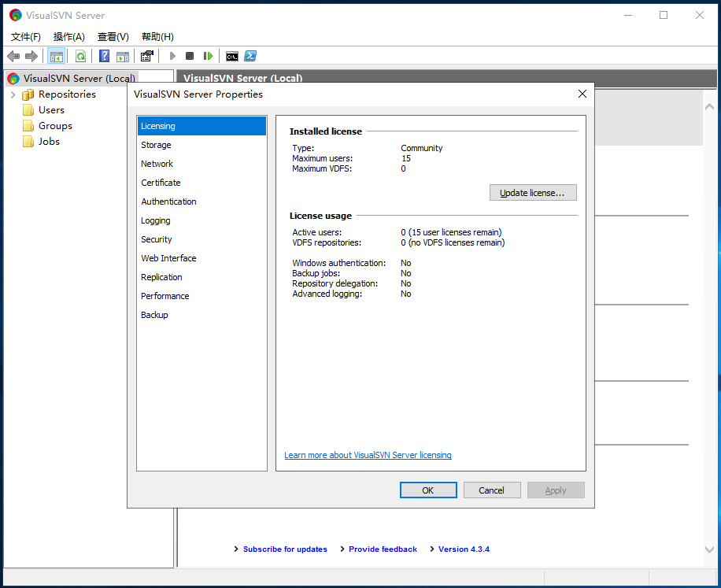Screen dimensions: 721x588
Task: Click the Start service play icon
Action: (x=172, y=56)
